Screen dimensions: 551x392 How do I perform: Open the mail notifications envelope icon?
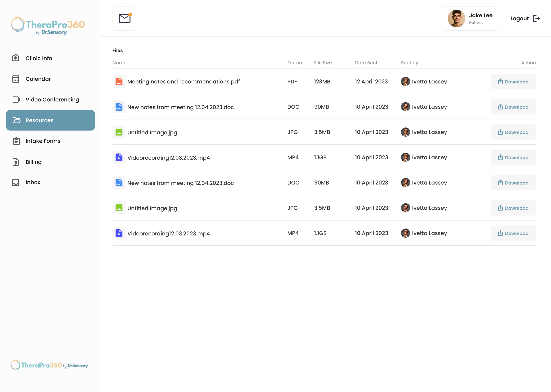click(125, 18)
